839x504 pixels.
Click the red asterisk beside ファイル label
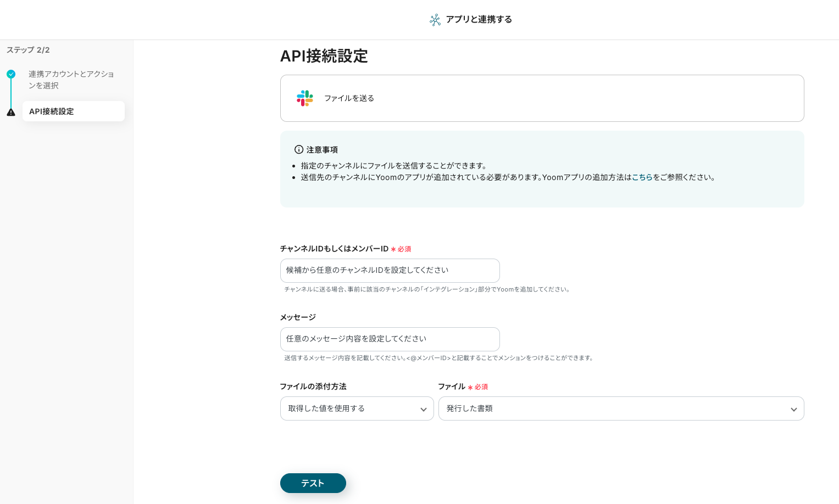470,387
